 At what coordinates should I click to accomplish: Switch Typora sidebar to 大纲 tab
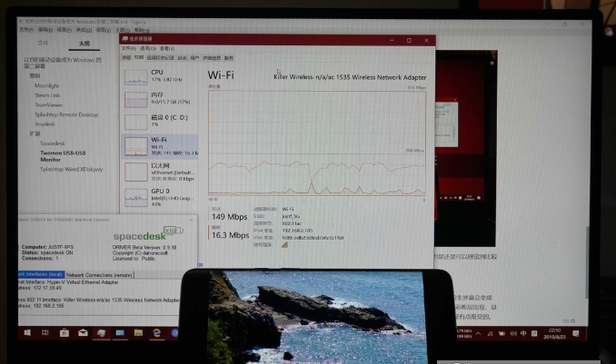(x=84, y=44)
